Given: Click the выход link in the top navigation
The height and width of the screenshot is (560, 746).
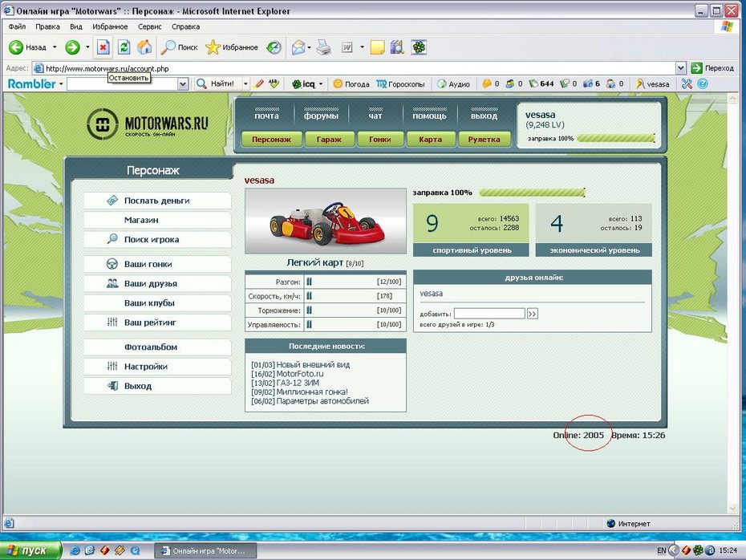Looking at the screenshot, I should point(484,116).
